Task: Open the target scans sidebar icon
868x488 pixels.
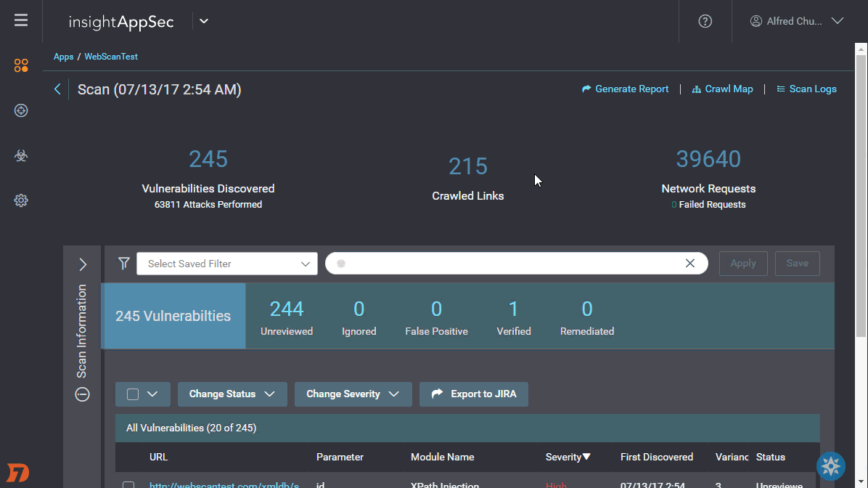Action: point(21,110)
